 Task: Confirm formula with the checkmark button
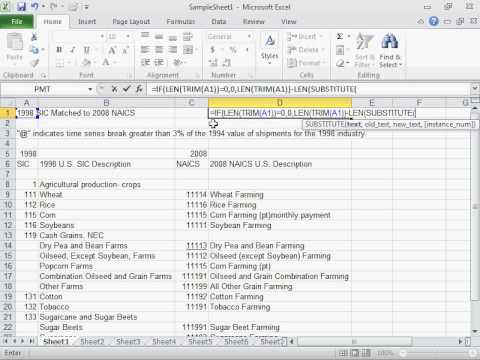click(127, 89)
